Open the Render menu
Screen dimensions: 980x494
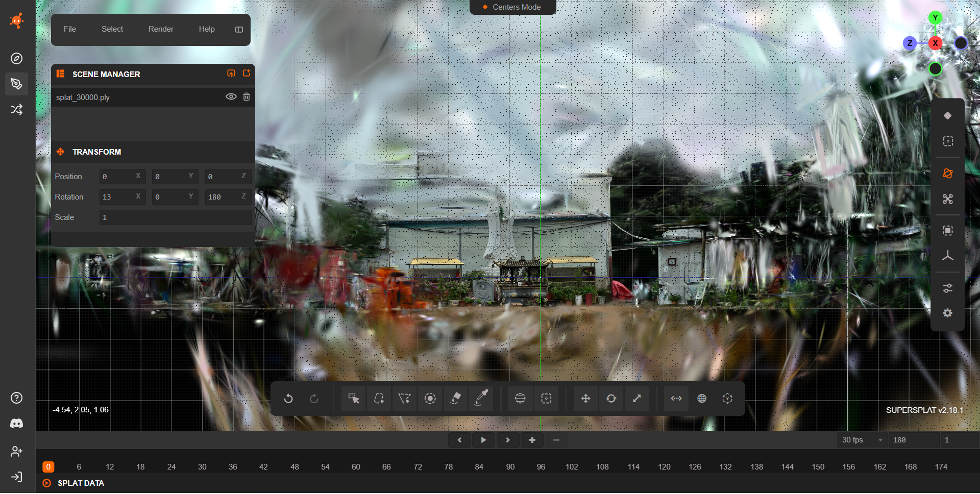click(x=161, y=29)
